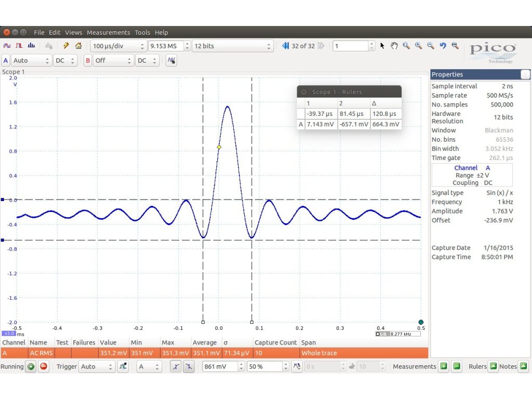Click the delete measurement minus icon
Image resolution: width=532 pixels, height=399 pixels.
coord(457,366)
